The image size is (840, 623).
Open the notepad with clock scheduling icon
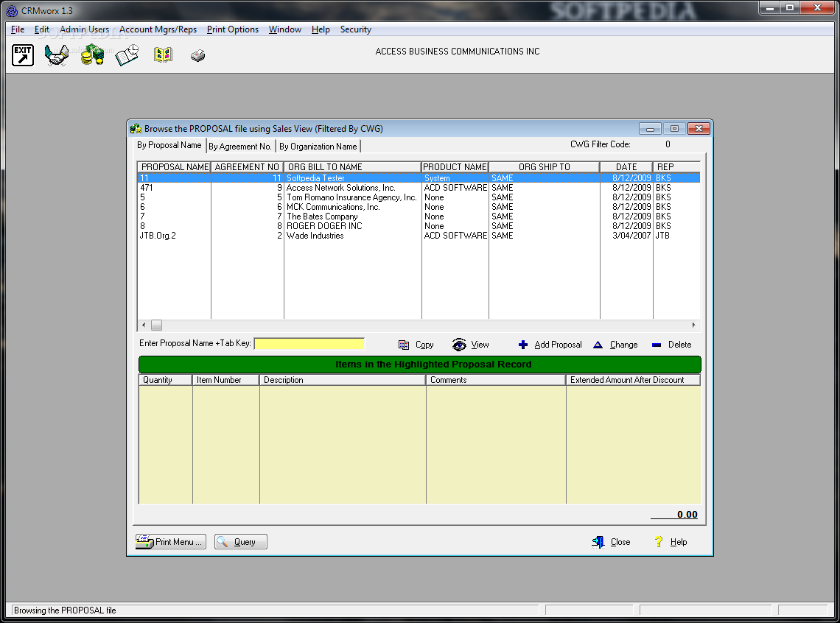pyautogui.click(x=127, y=55)
